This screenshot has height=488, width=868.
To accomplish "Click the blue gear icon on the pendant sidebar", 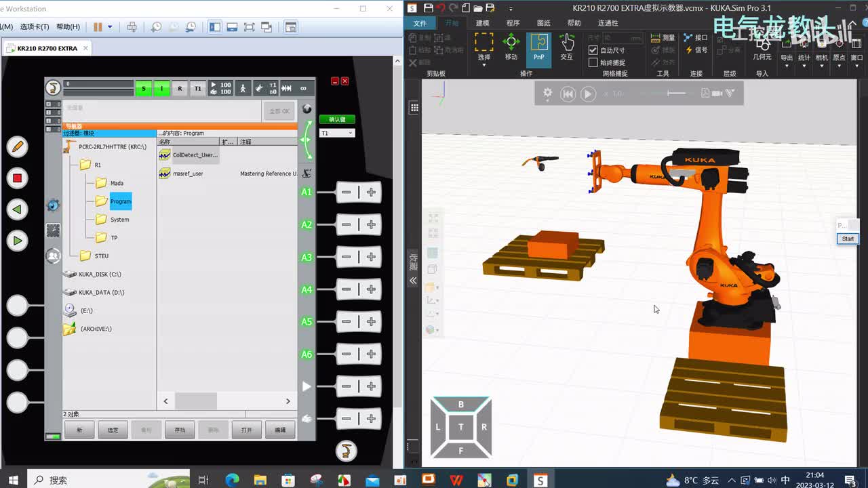I will [53, 205].
